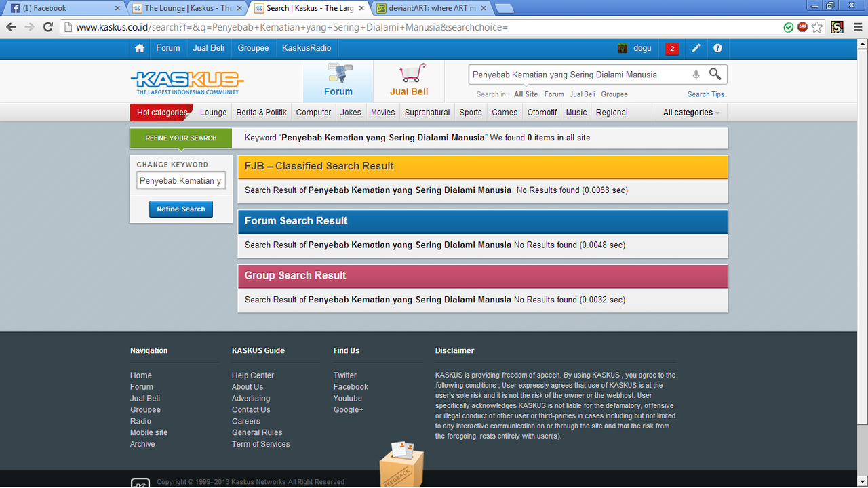Open About Us footer link
This screenshot has width=868, height=488.
coord(248,387)
